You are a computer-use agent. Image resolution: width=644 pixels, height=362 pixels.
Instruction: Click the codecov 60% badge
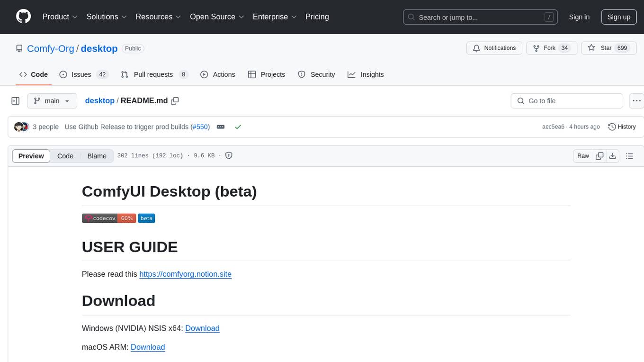[x=109, y=218]
